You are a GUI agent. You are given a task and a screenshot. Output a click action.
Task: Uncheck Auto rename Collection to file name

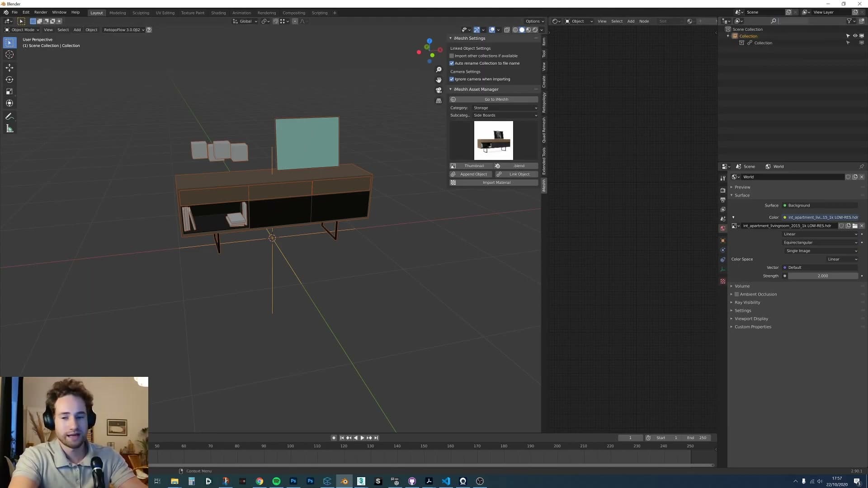tap(452, 63)
